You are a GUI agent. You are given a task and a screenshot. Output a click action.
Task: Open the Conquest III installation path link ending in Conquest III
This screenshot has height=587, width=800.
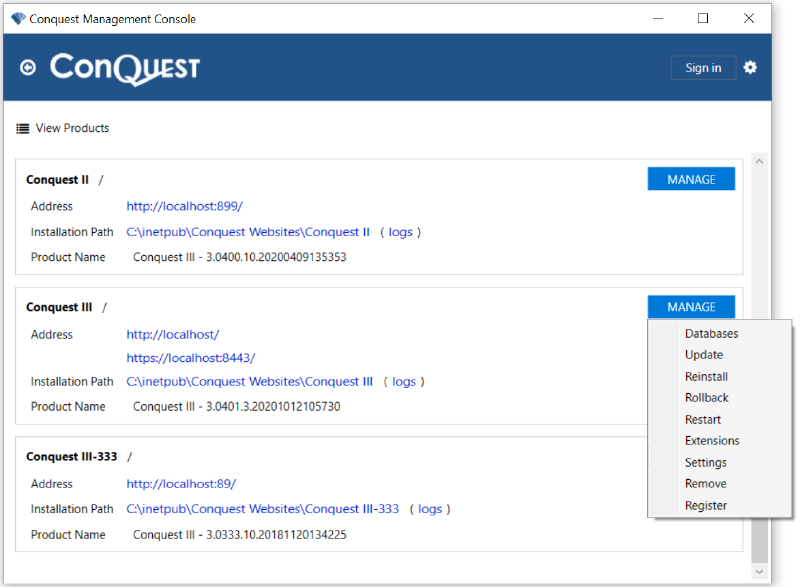249,381
